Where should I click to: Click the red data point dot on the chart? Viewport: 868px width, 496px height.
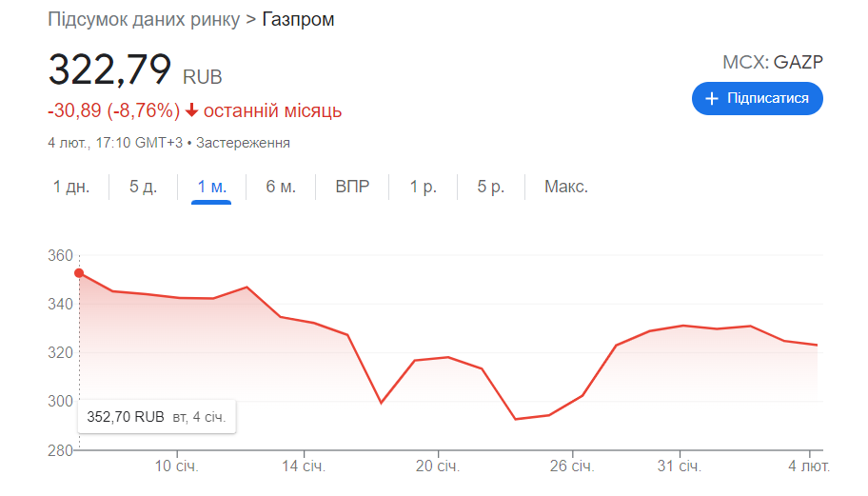coord(79,273)
